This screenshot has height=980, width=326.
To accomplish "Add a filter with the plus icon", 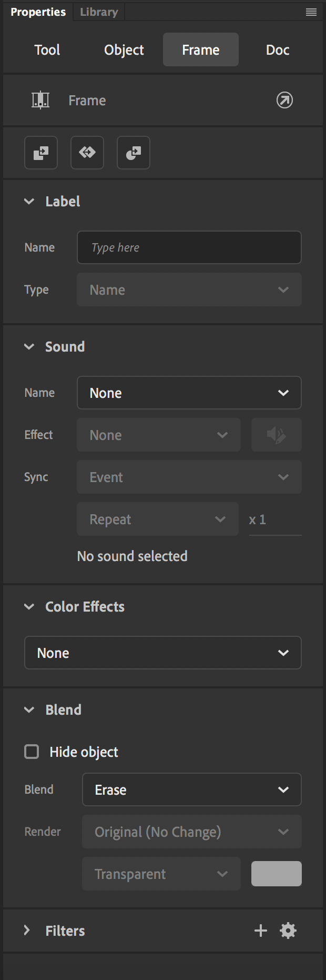I will pyautogui.click(x=261, y=931).
